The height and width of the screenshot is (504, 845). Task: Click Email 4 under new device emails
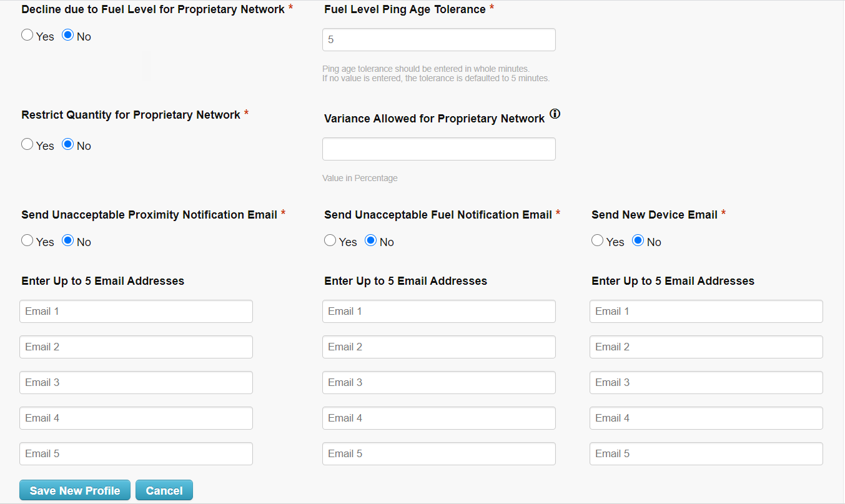(x=706, y=418)
